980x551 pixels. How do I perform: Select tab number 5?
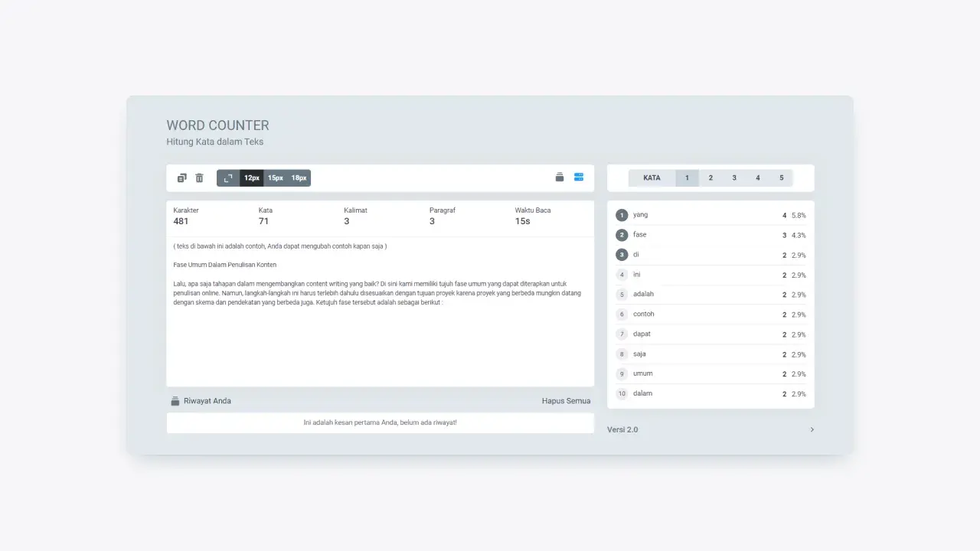tap(782, 178)
